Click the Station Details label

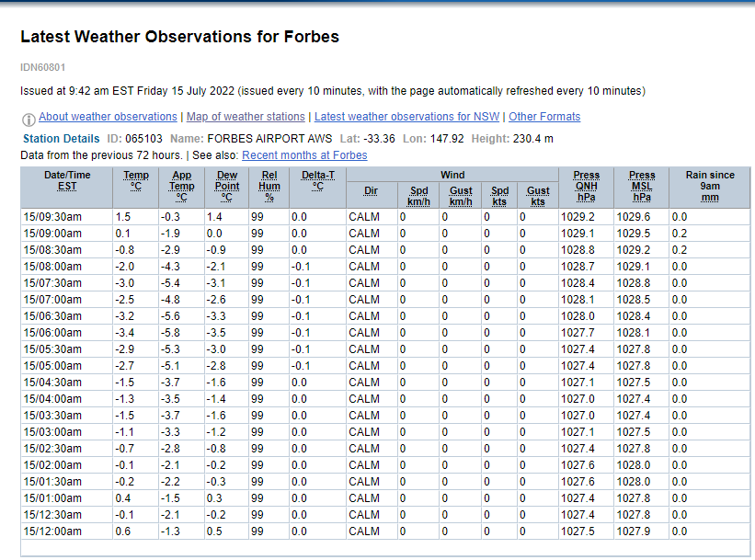pyautogui.click(x=61, y=139)
